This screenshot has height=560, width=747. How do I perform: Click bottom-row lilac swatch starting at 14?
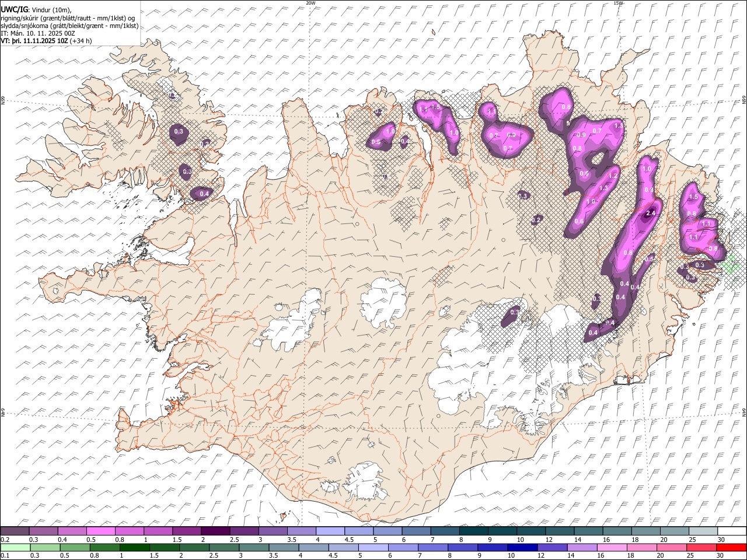[x=582, y=547]
